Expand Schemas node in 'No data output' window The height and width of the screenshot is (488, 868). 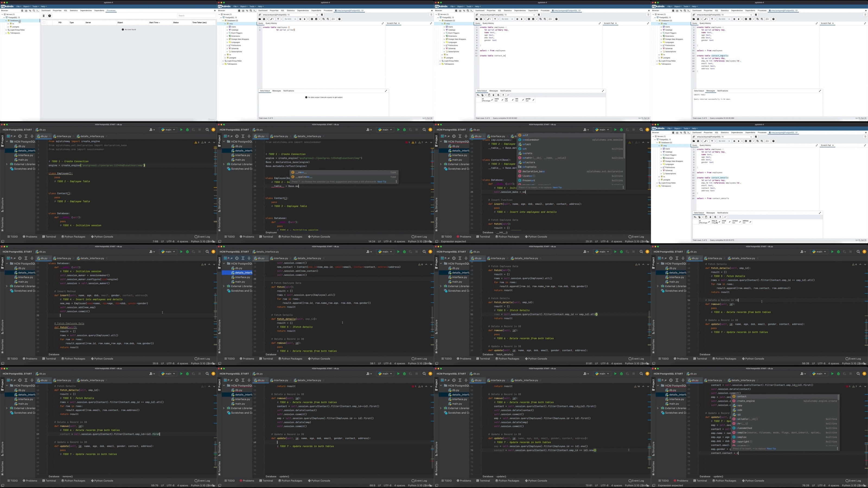(227, 49)
